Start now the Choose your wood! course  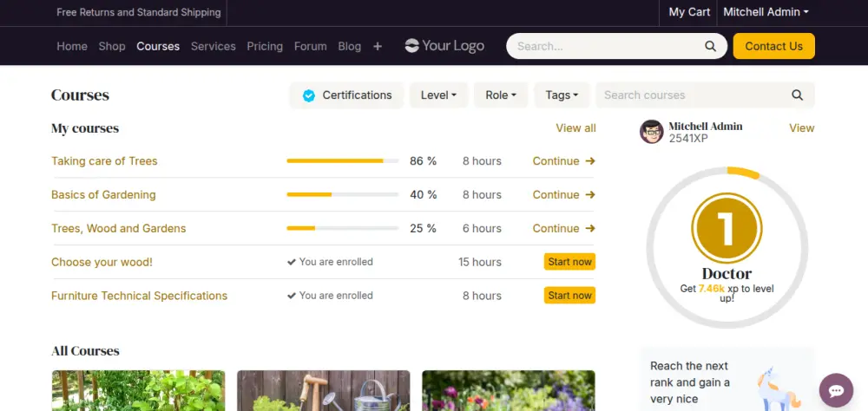pyautogui.click(x=569, y=262)
